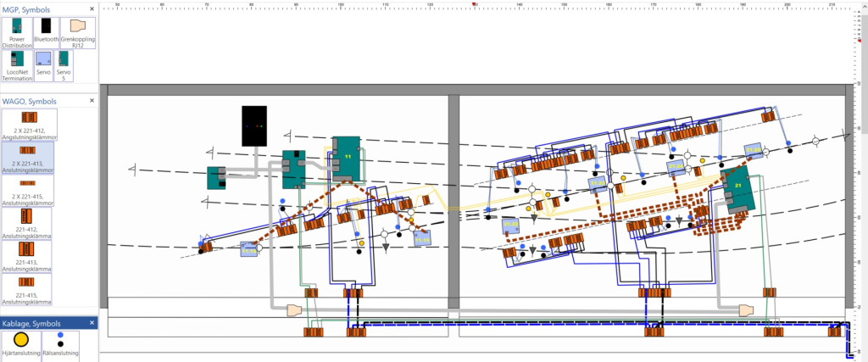This screenshot has height=362, width=868.
Task: Close the Kablage, Symbols panel
Action: [x=92, y=323]
